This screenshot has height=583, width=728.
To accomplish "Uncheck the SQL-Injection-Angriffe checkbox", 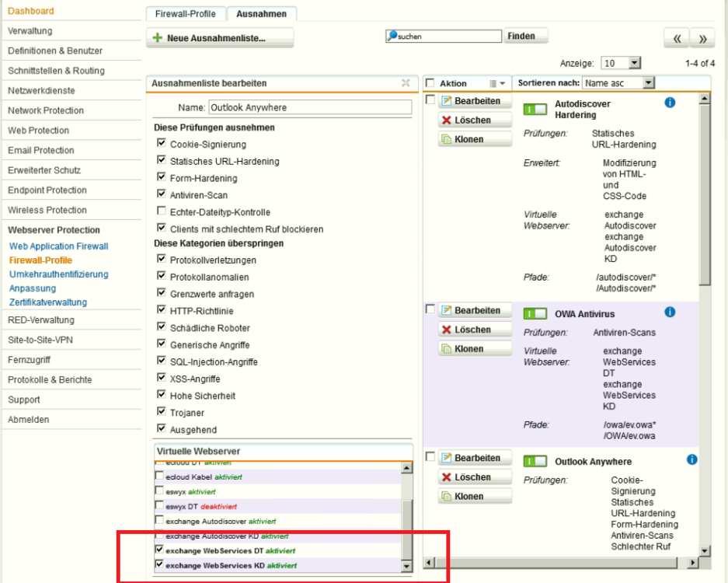I will coord(162,361).
